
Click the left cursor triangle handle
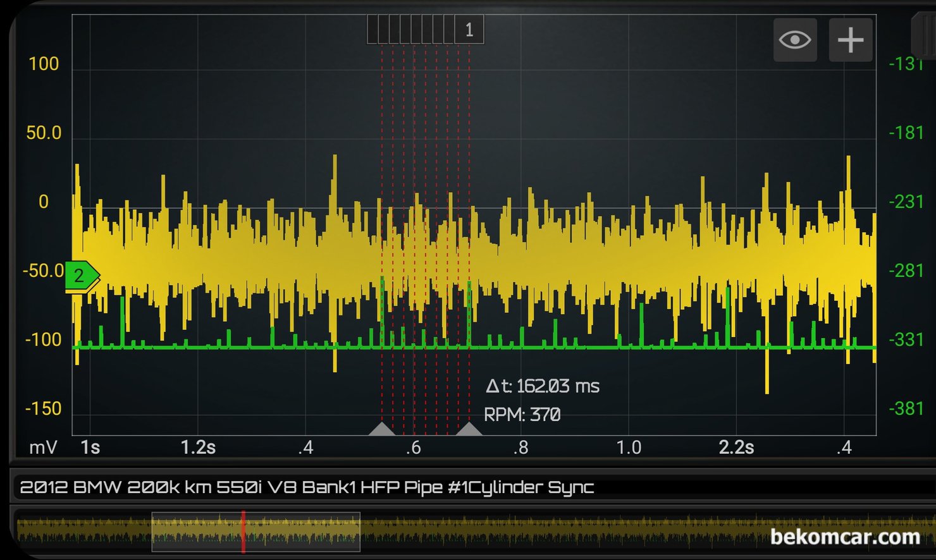(x=381, y=429)
